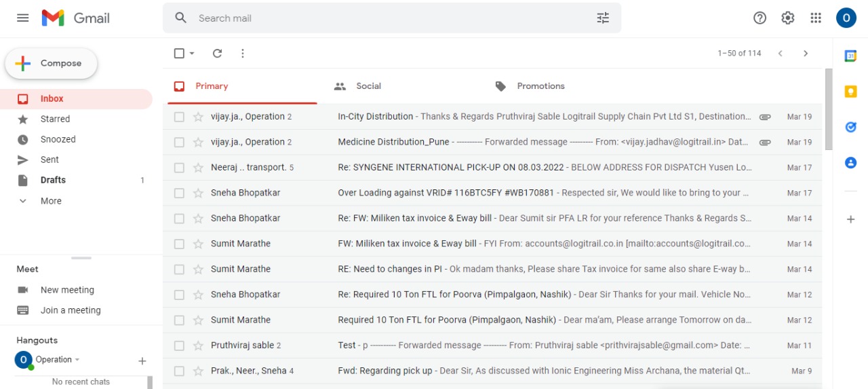The width and height of the screenshot is (868, 389).
Task: Switch to the Social tab
Action: [x=368, y=86]
